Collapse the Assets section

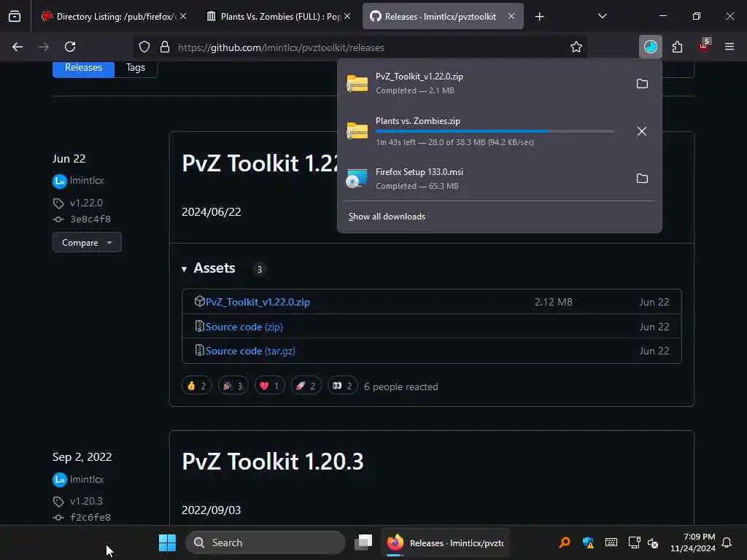pos(209,268)
